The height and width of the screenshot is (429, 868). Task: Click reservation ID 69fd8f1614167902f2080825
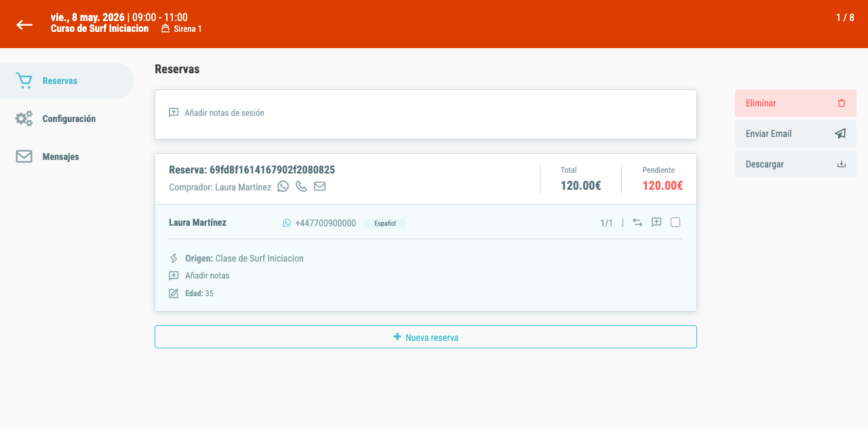(272, 169)
